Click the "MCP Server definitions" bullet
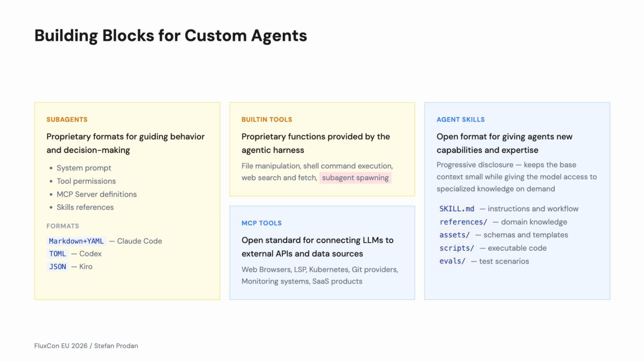This screenshot has height=362, width=644. click(97, 194)
